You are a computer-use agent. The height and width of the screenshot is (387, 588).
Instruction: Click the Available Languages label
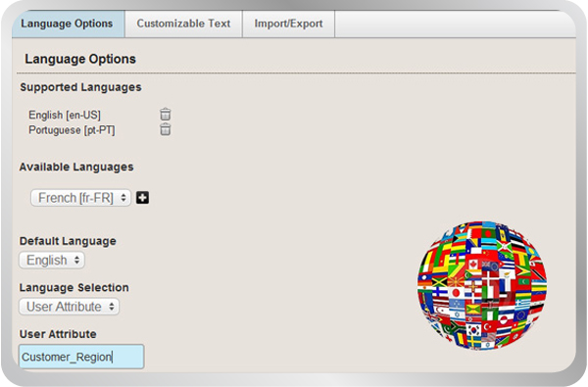pyautogui.click(x=76, y=167)
